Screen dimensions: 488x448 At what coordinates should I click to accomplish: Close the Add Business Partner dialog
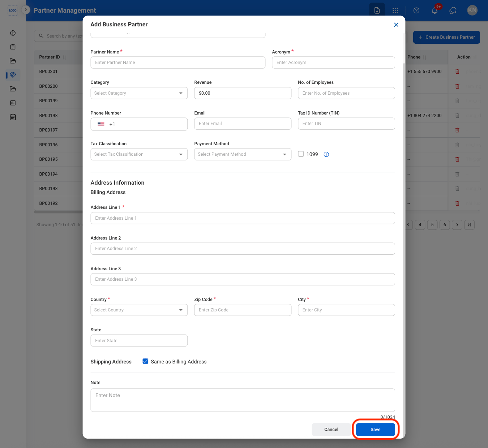pyautogui.click(x=396, y=25)
